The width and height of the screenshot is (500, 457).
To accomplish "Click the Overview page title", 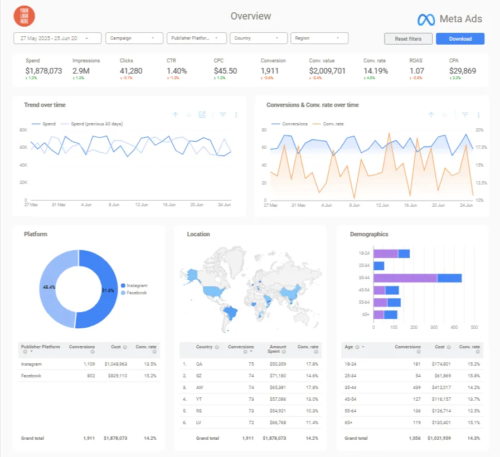I will pos(251,16).
